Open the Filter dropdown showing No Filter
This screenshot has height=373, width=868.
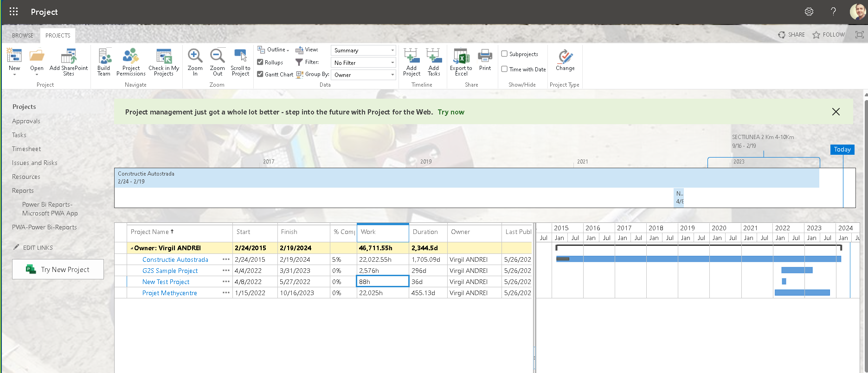tap(363, 63)
